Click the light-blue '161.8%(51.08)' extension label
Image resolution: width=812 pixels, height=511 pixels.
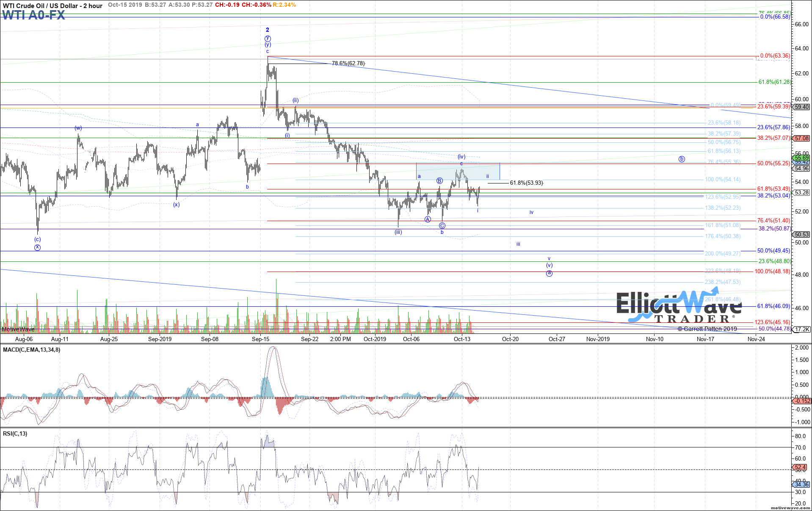point(723,225)
